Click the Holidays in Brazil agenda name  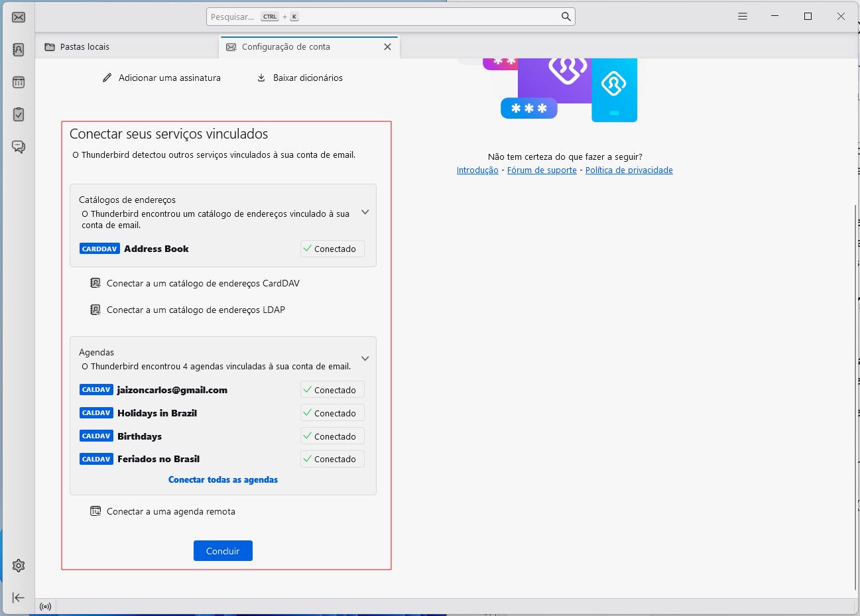click(157, 412)
